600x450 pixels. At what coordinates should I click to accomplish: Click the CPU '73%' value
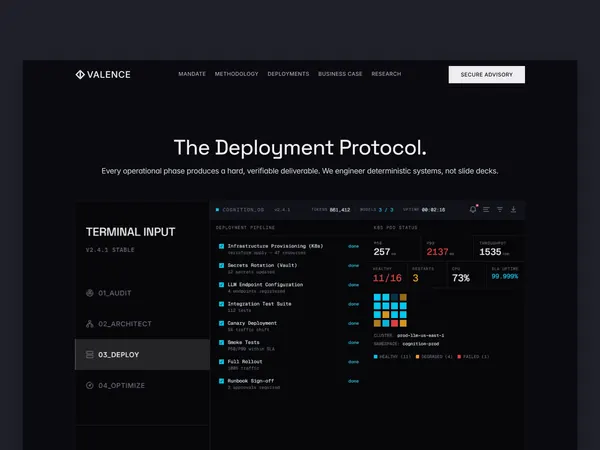coord(461,278)
